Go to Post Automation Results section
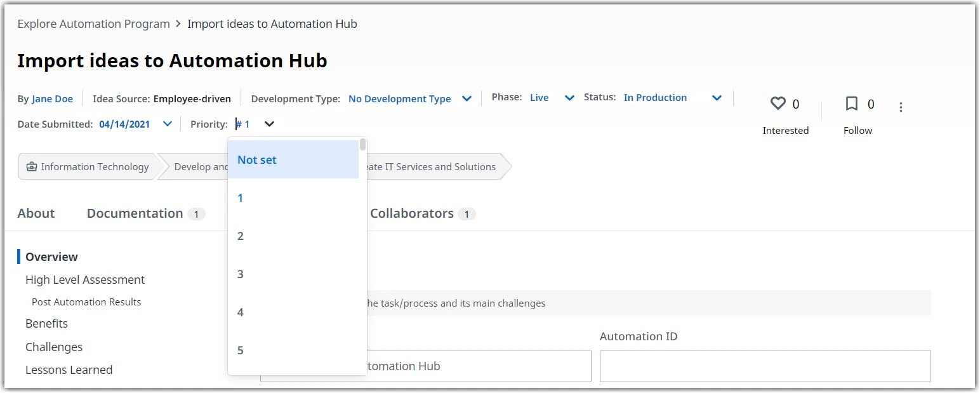The height and width of the screenshot is (393, 980). 86,302
